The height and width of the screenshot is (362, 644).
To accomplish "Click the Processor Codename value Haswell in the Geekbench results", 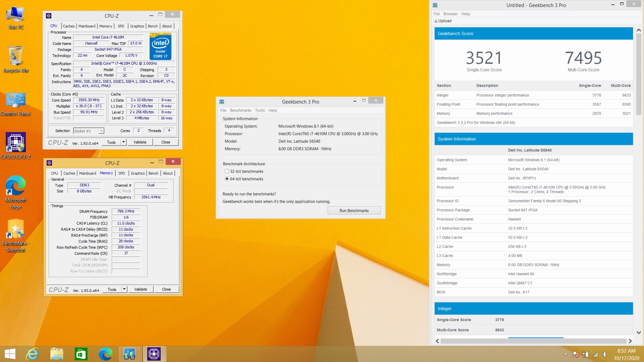I will pos(515,219).
